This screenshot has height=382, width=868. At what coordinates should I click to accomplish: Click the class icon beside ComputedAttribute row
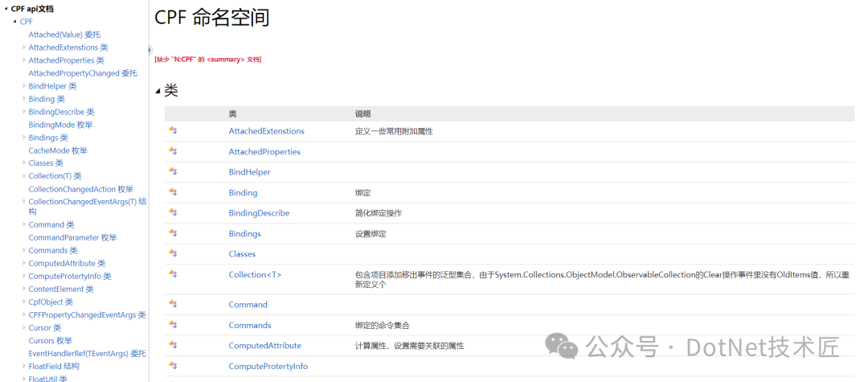(172, 345)
